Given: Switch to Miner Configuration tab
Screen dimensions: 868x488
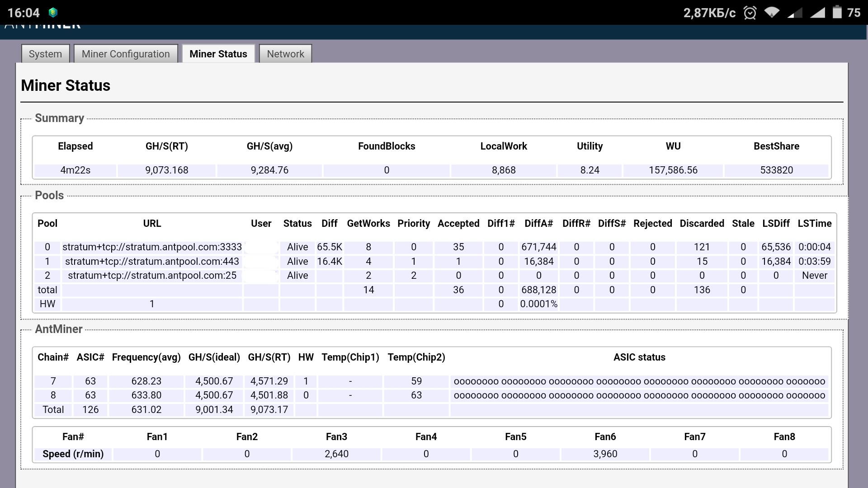Looking at the screenshot, I should click(x=126, y=54).
